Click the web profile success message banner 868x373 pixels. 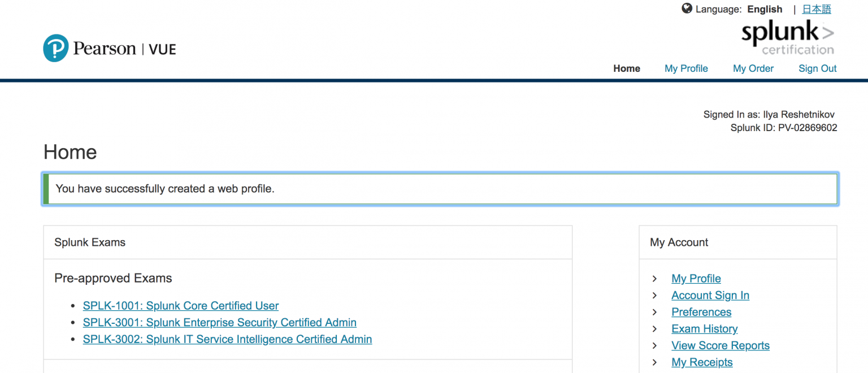coord(439,189)
